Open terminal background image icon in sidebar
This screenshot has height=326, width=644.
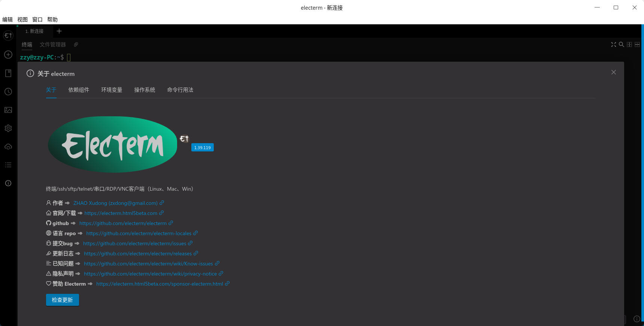pyautogui.click(x=8, y=110)
